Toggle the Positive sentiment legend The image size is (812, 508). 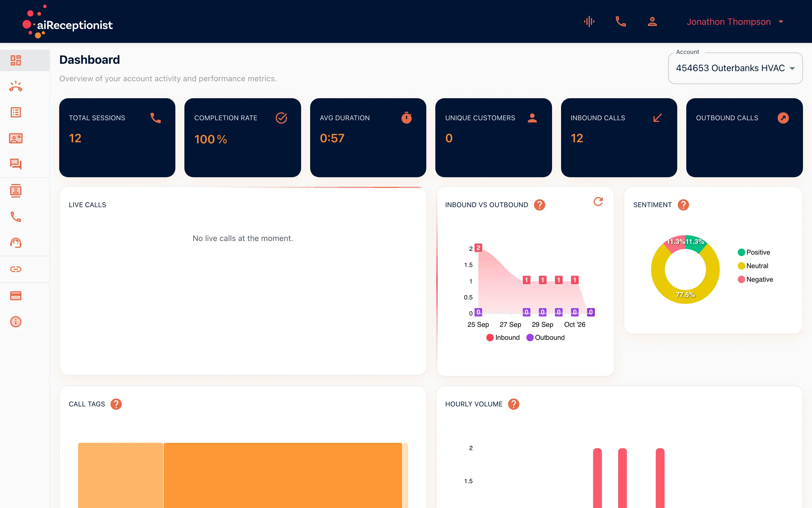pos(754,252)
